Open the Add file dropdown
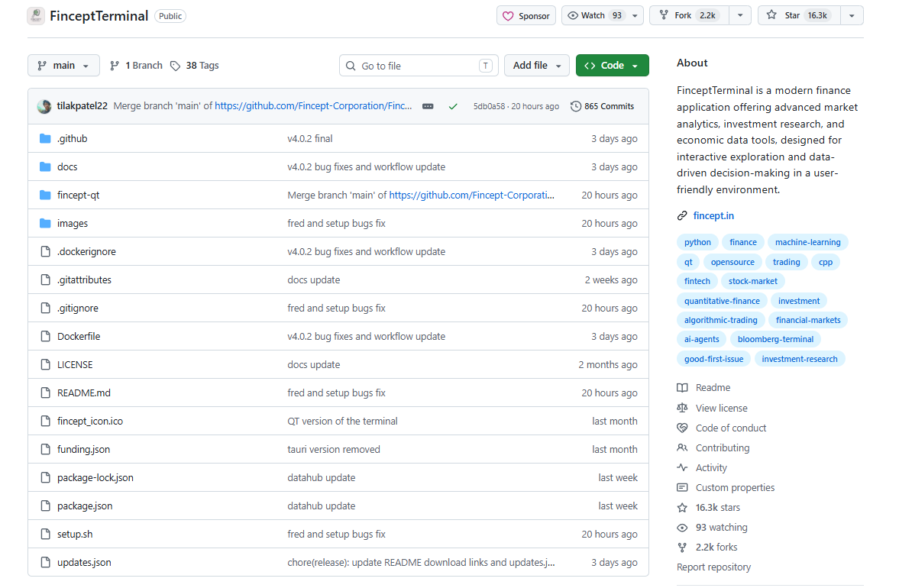The height and width of the screenshot is (588, 899). (x=537, y=66)
